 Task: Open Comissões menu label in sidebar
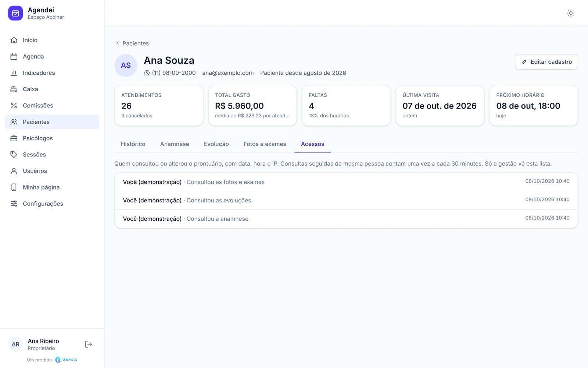[38, 106]
